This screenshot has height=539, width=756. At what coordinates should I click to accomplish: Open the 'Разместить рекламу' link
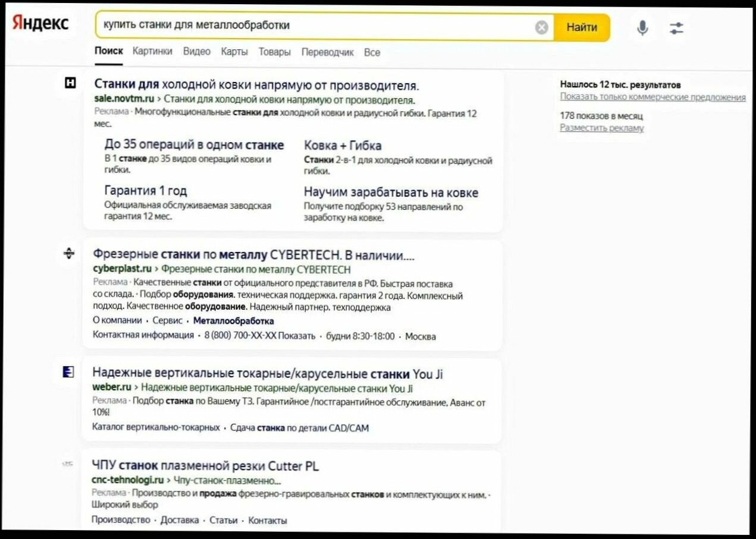click(x=601, y=128)
